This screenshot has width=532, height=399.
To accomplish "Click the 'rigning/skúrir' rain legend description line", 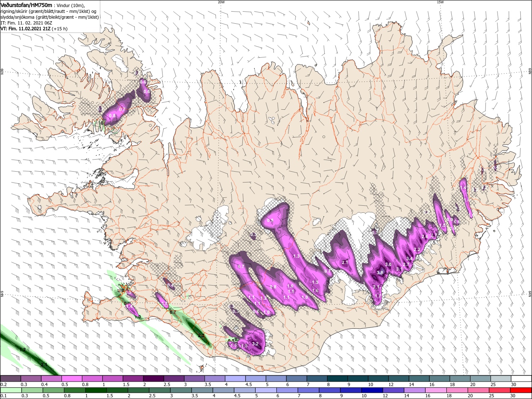I will click(x=48, y=11).
